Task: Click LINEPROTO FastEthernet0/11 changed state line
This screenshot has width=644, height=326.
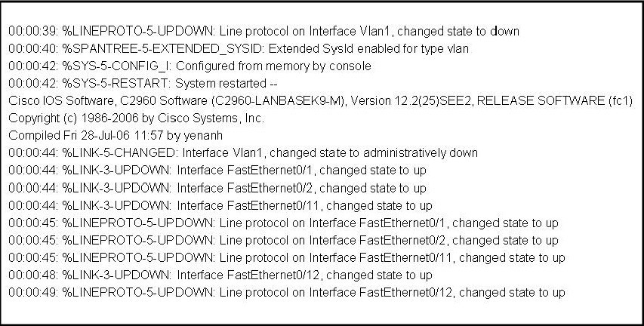Action: pyautogui.click(x=287, y=258)
